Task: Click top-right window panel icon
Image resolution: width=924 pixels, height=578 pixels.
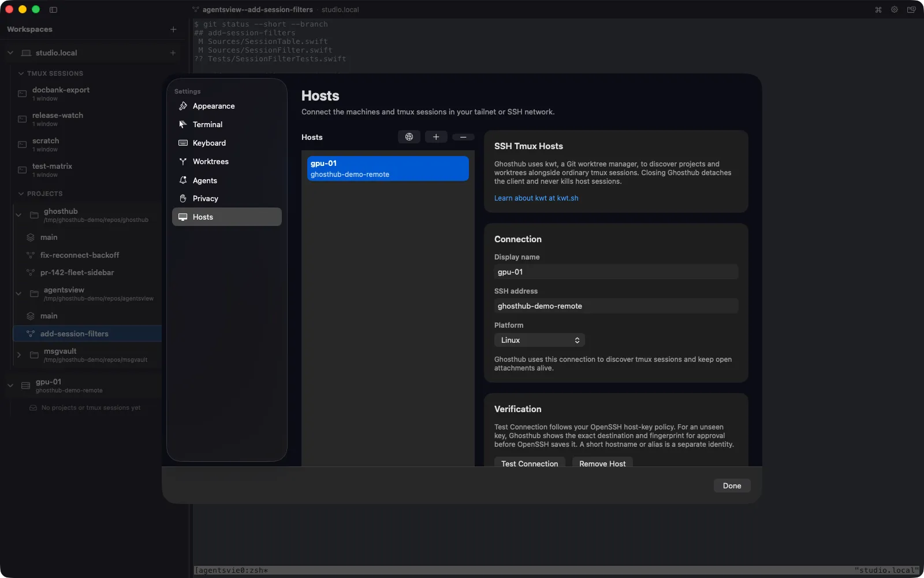Action: (x=911, y=10)
